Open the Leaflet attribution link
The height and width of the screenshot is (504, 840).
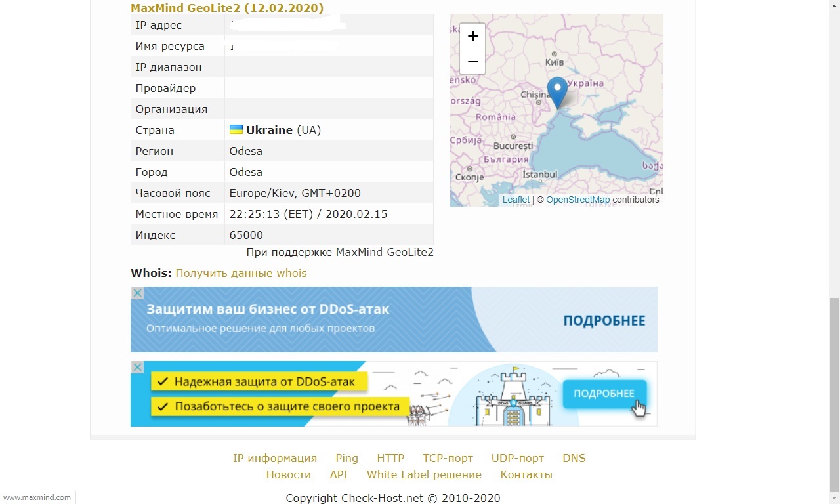click(516, 199)
